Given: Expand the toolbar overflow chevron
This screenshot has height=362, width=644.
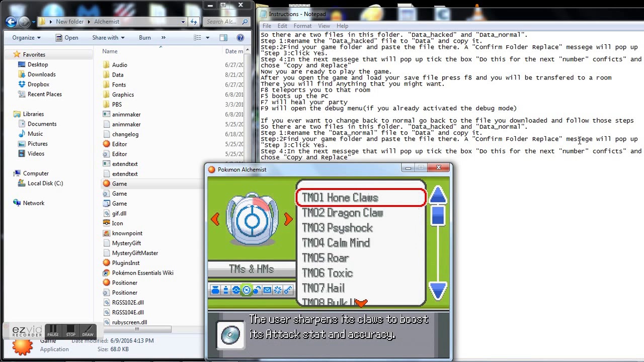Looking at the screenshot, I should point(163,38).
